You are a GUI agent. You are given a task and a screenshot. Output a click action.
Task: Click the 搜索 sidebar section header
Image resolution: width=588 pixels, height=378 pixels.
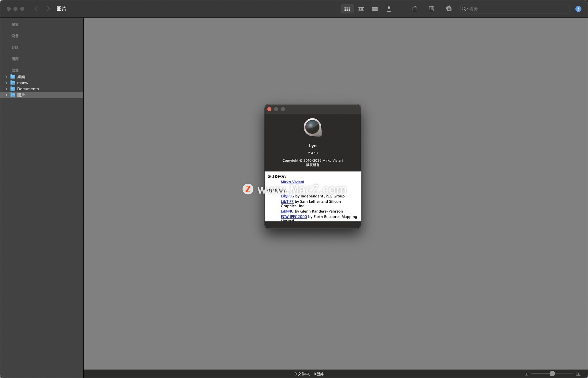click(x=15, y=24)
